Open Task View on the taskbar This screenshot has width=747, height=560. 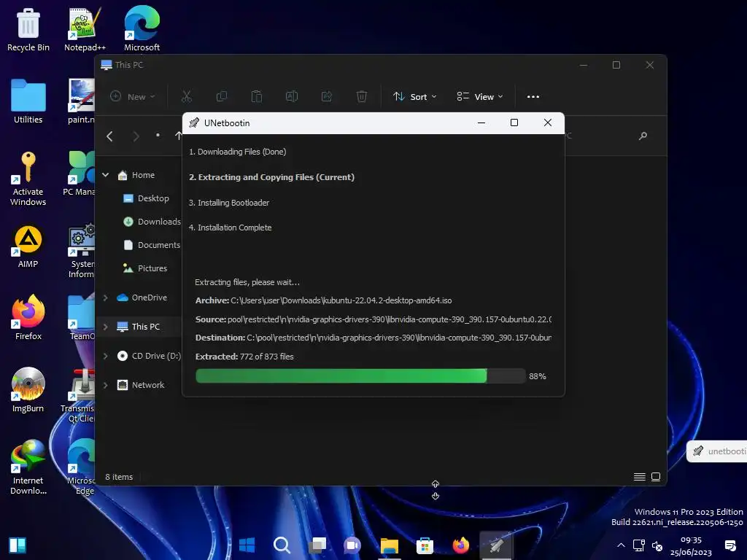click(x=317, y=545)
